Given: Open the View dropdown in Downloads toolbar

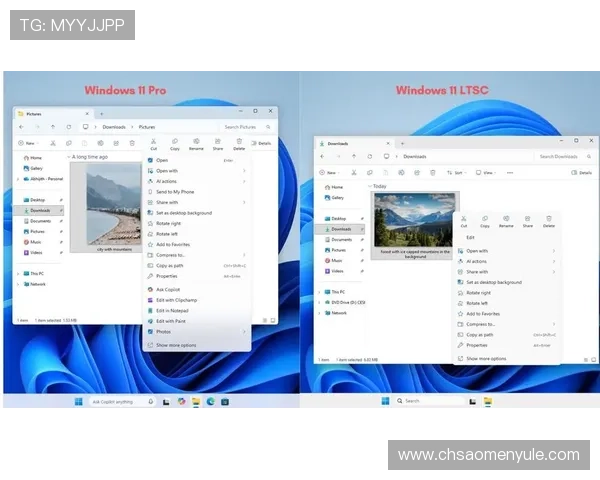Looking at the screenshot, I should tap(486, 173).
